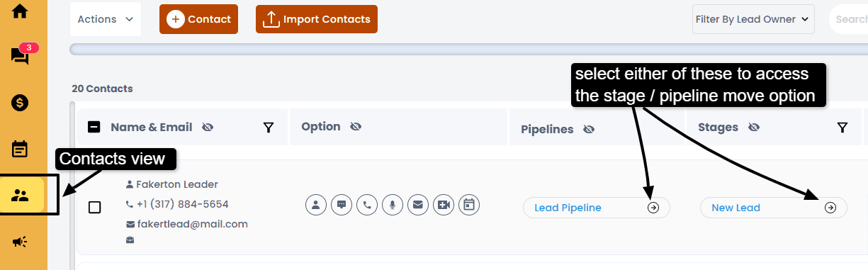Screen dimensions: 868x270
Task: Select the Contacts view in sidebar
Action: pyautogui.click(x=22, y=195)
